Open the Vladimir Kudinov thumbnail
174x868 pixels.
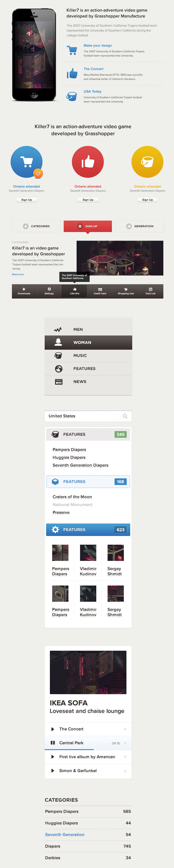88,552
